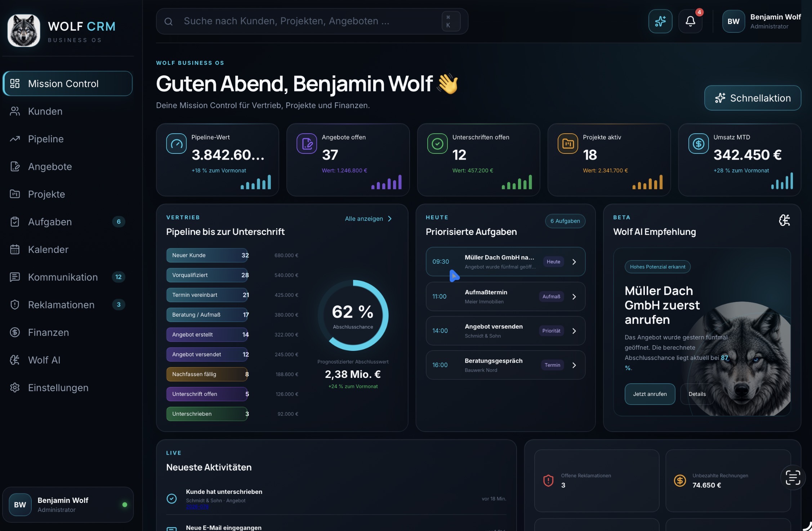
Task: Go to Kunden in sidebar
Action: [67, 111]
